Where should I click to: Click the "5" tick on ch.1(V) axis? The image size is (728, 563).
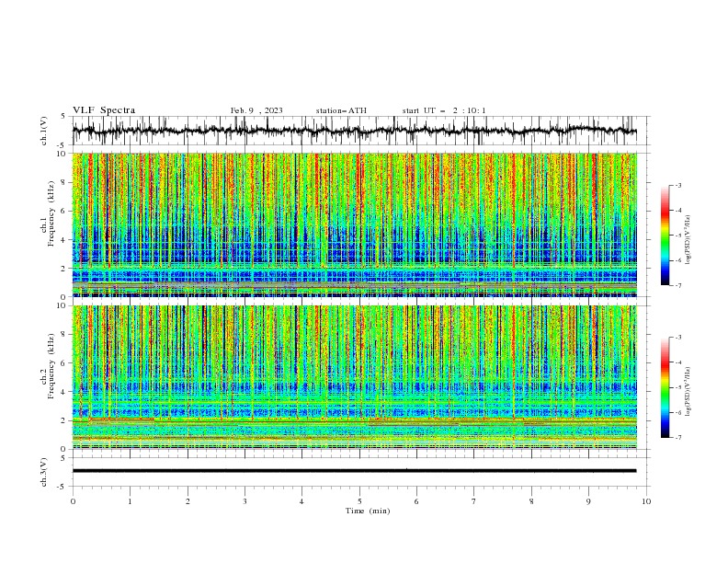(x=63, y=116)
